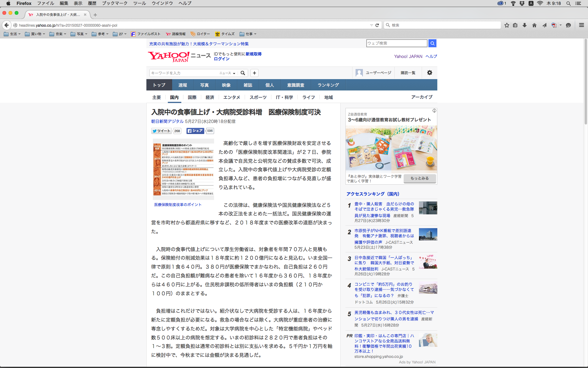Open Yahoo news settings gear
The width and height of the screenshot is (588, 368).
point(430,73)
